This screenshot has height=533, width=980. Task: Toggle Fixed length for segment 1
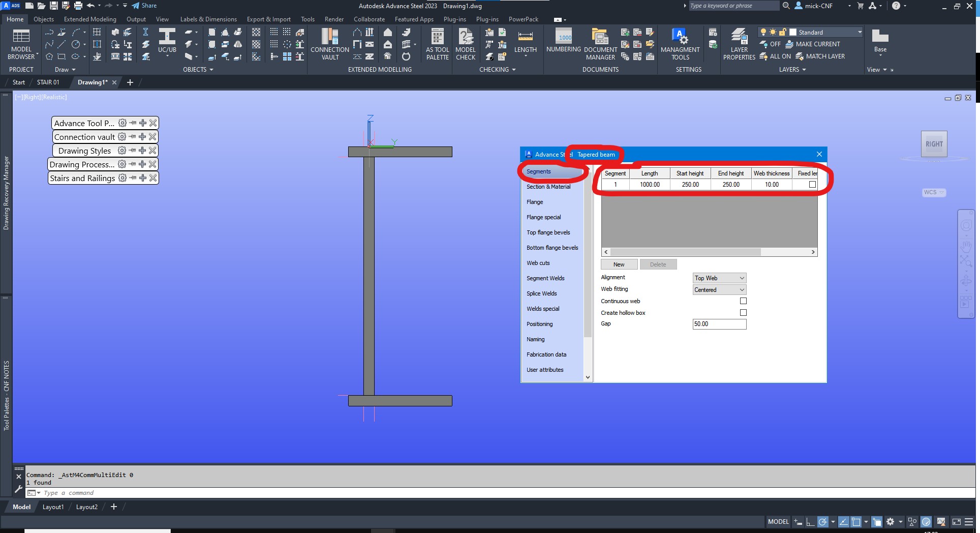point(811,184)
